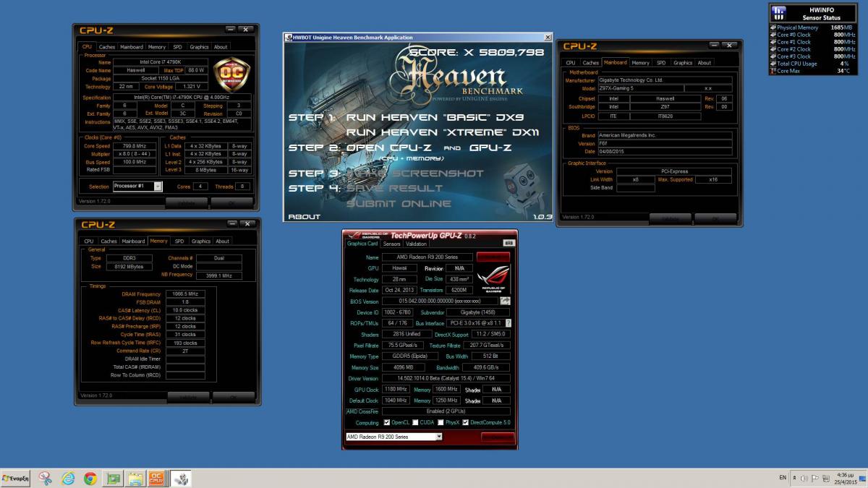Click the chip icon beside Core #3 Clock

pos(773,56)
